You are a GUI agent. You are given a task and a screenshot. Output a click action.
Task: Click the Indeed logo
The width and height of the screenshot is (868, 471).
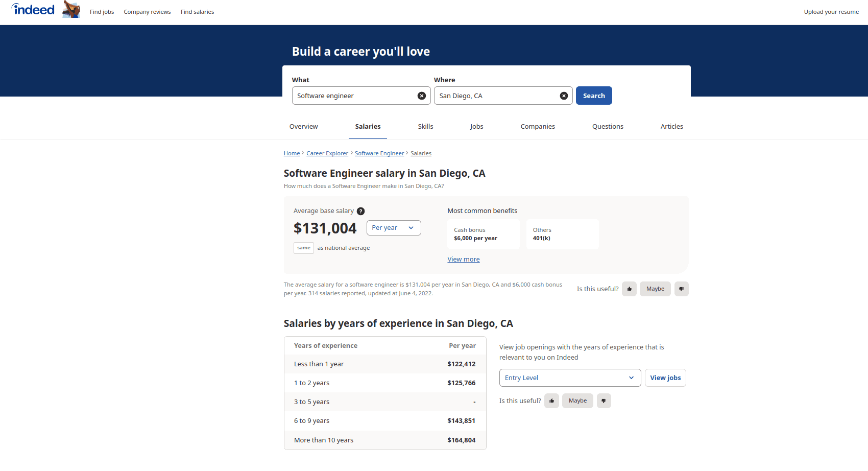coord(33,10)
